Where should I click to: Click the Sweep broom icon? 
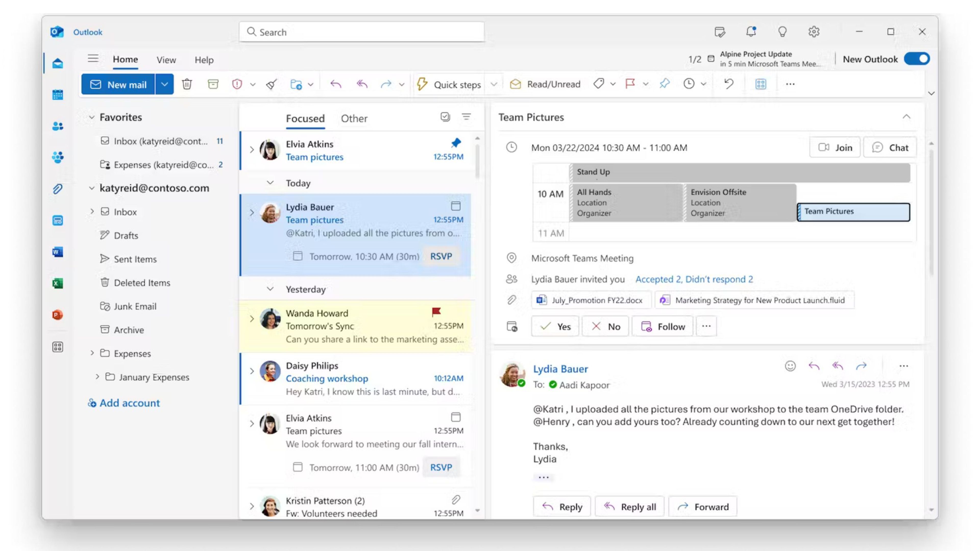click(x=271, y=84)
